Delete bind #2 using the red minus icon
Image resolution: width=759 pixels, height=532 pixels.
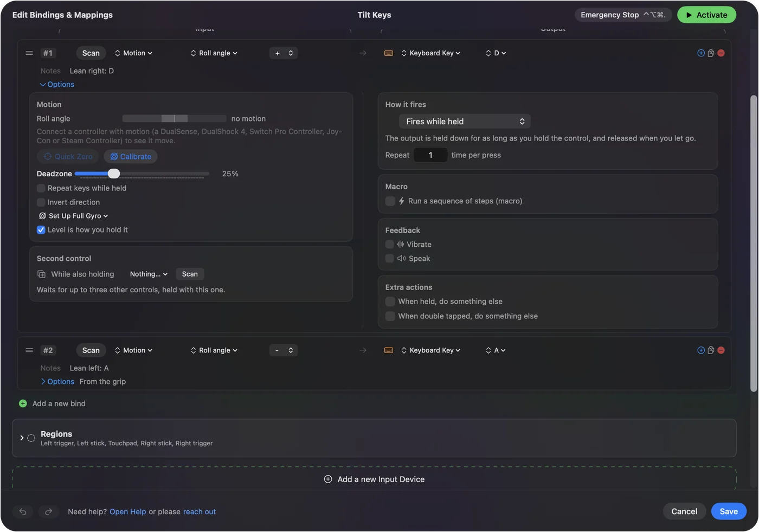pyautogui.click(x=721, y=350)
